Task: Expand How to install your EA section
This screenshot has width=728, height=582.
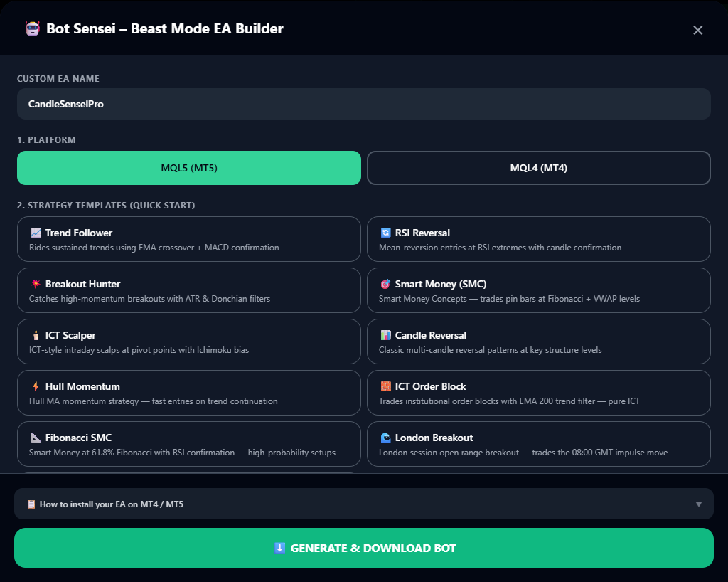Action: coord(363,504)
